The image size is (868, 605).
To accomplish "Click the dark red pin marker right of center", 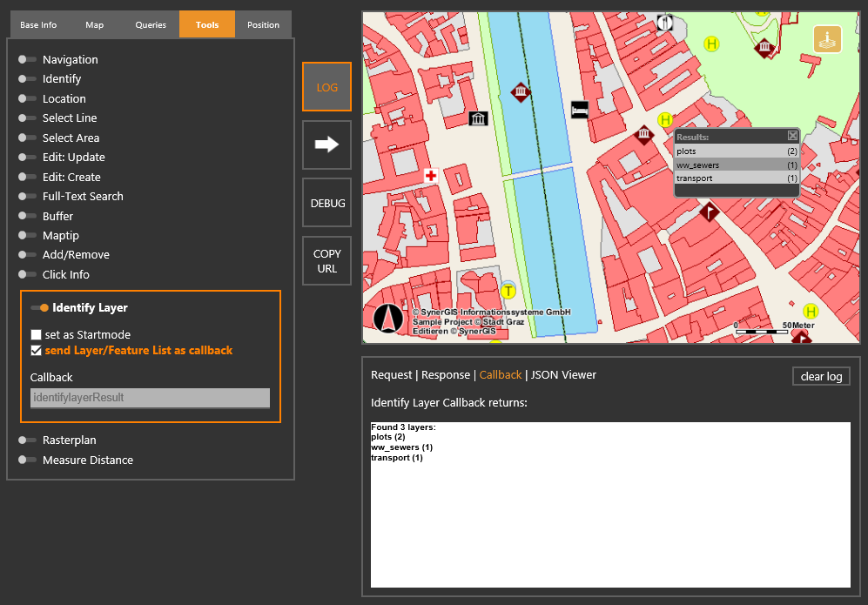I will tap(709, 211).
